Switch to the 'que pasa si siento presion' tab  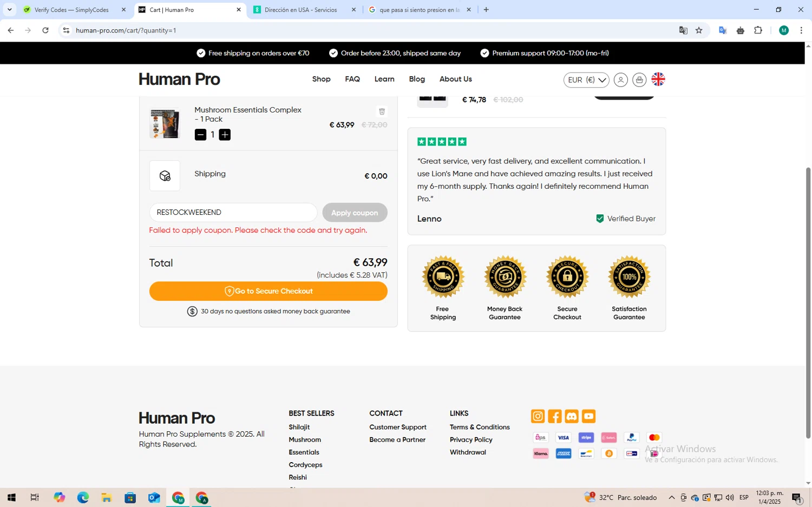[x=419, y=10]
